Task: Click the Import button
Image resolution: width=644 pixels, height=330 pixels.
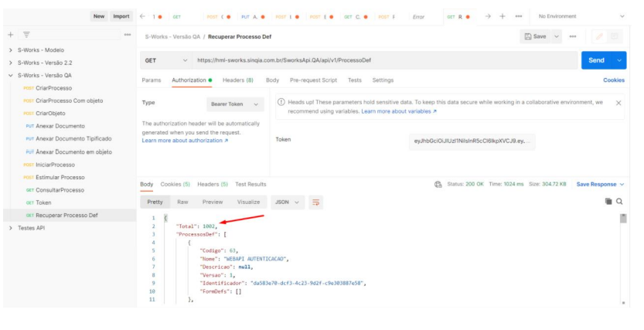Action: [121, 16]
